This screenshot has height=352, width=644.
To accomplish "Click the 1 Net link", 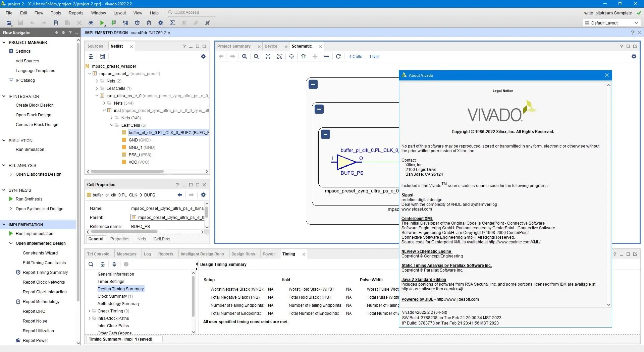I will coord(374,56).
